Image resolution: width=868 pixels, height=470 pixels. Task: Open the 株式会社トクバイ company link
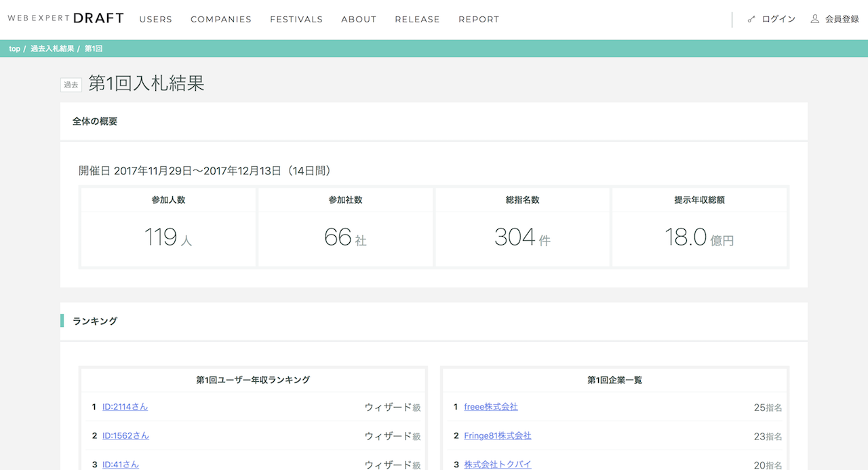click(497, 465)
